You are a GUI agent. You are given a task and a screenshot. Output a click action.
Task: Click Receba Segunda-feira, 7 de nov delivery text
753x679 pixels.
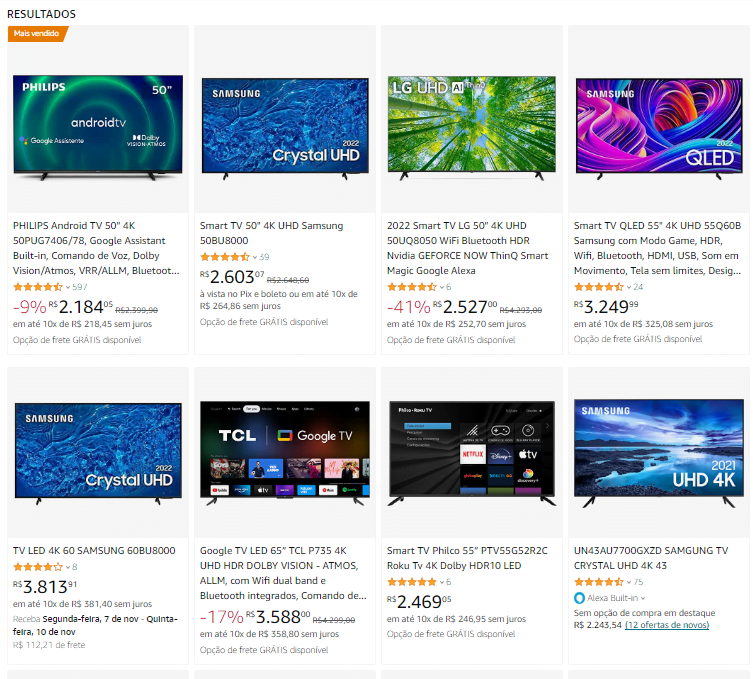[x=95, y=625]
